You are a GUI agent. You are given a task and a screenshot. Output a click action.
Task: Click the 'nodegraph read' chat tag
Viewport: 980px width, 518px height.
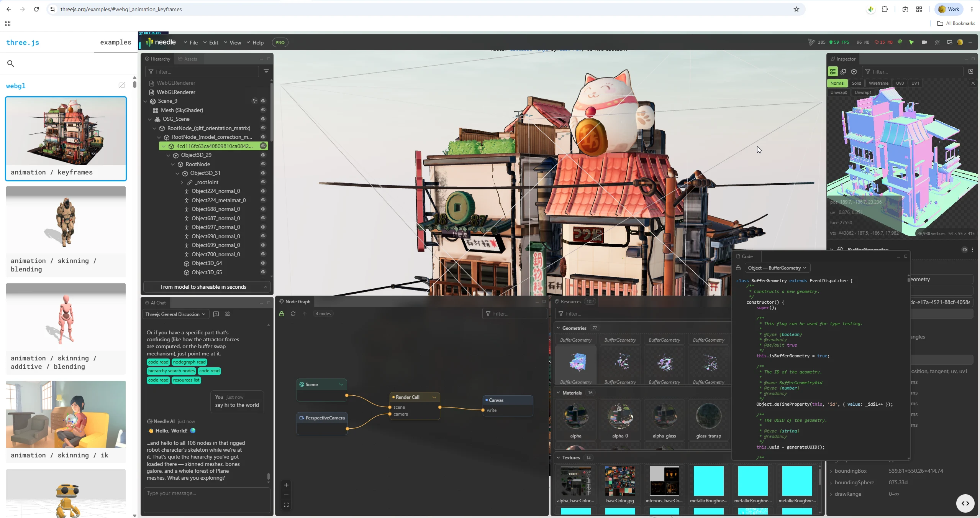(x=189, y=362)
